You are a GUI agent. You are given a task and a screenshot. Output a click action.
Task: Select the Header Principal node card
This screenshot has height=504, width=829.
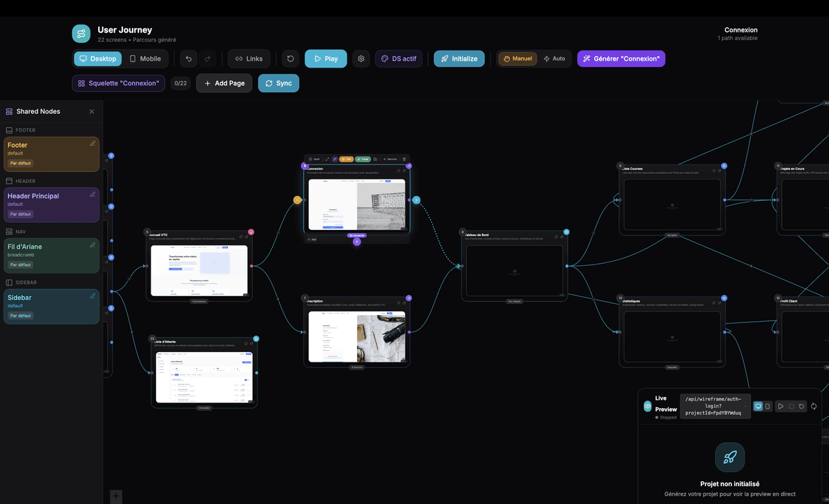51,205
